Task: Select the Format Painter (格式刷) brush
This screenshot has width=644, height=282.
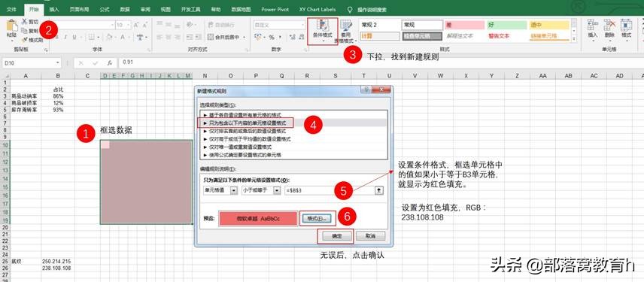Action: [x=24, y=40]
